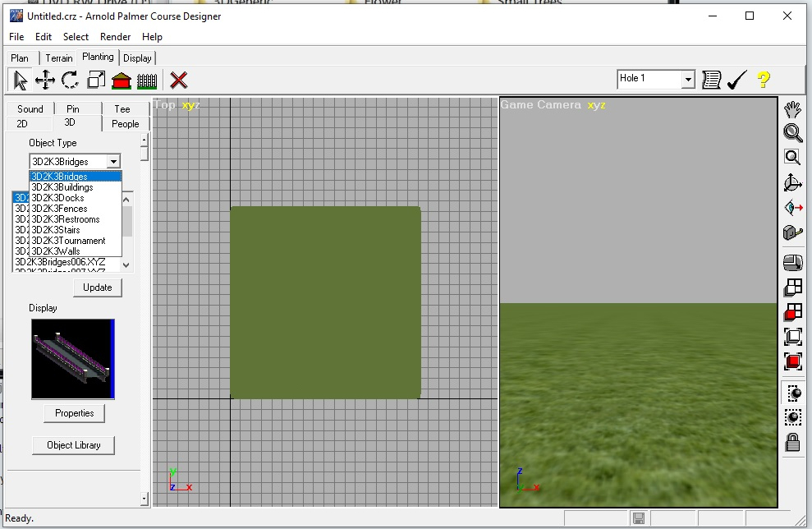812x529 pixels.
Task: Click the black checkmark icon
Action: [x=736, y=79]
